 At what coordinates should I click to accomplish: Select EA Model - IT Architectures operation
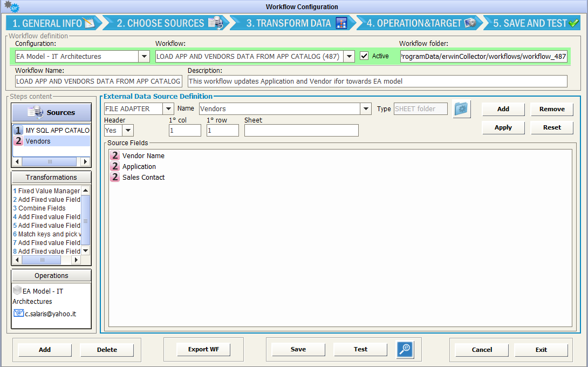tap(38, 296)
